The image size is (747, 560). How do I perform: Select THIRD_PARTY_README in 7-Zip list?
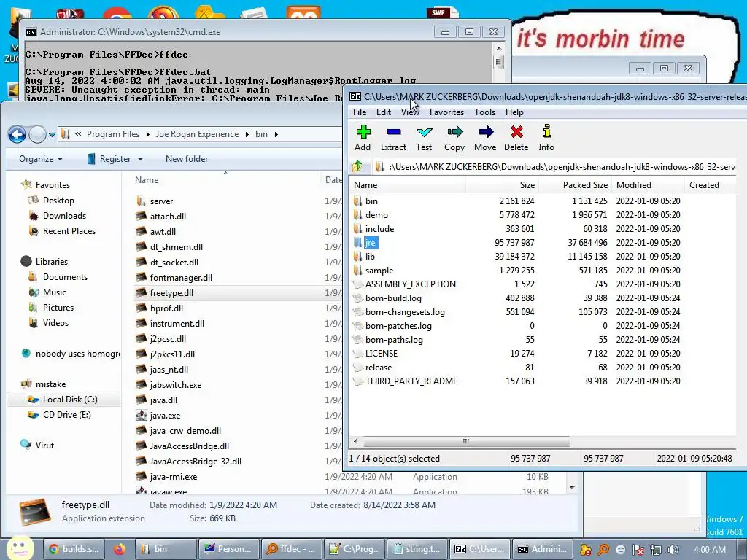coord(411,381)
